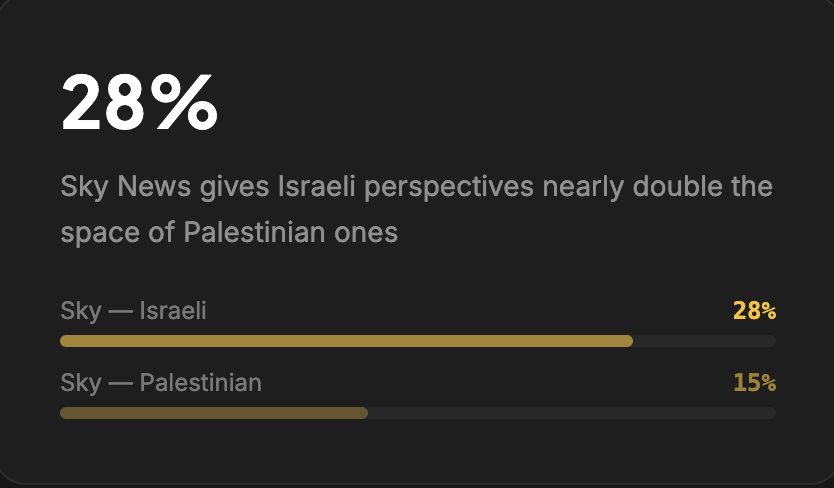Click the filled portion of the Sky — Palestinian bar
The width and height of the screenshot is (834, 488).
pyautogui.click(x=213, y=413)
